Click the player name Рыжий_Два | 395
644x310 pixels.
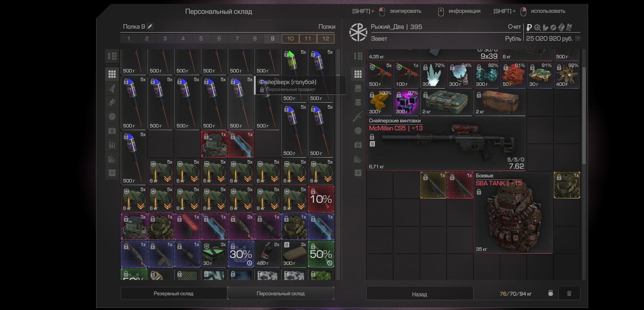[x=396, y=27]
